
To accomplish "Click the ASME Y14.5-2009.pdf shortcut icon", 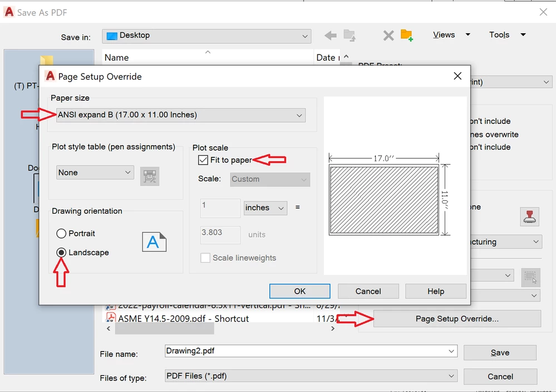I will coord(112,318).
